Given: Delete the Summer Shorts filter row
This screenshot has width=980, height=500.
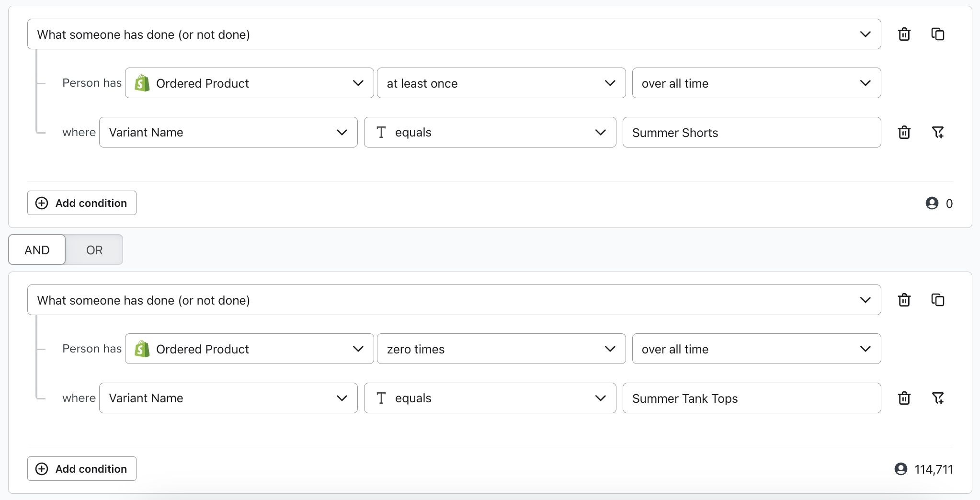Looking at the screenshot, I should tap(904, 132).
